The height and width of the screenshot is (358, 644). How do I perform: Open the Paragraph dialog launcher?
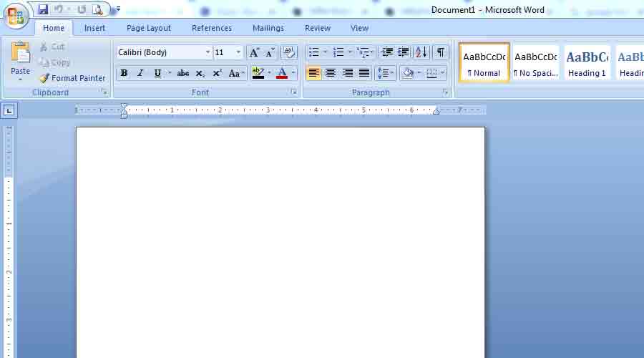445,92
